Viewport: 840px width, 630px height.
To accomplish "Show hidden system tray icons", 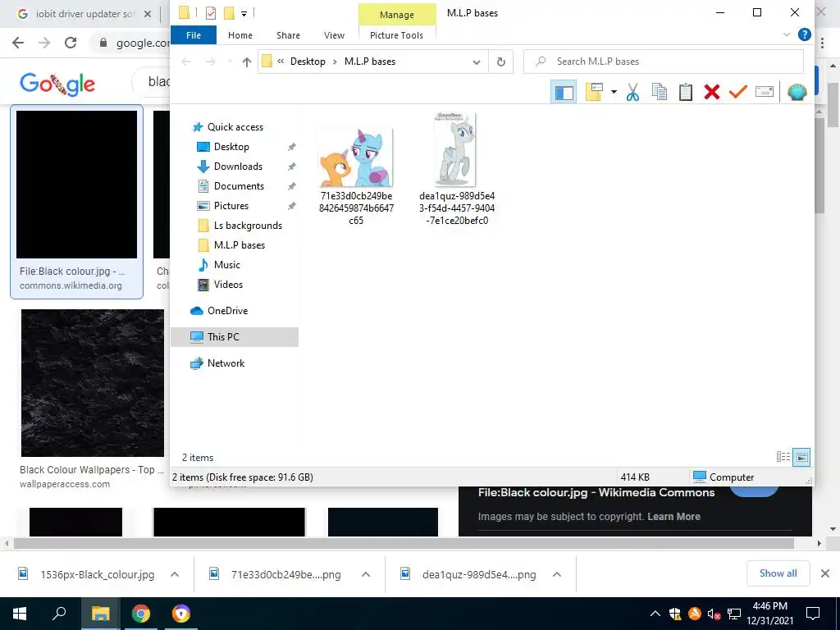I will point(655,614).
